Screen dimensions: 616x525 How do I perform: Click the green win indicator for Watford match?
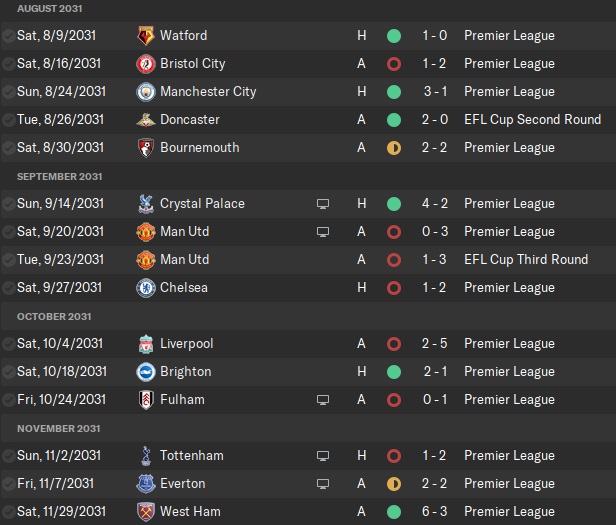pos(394,36)
